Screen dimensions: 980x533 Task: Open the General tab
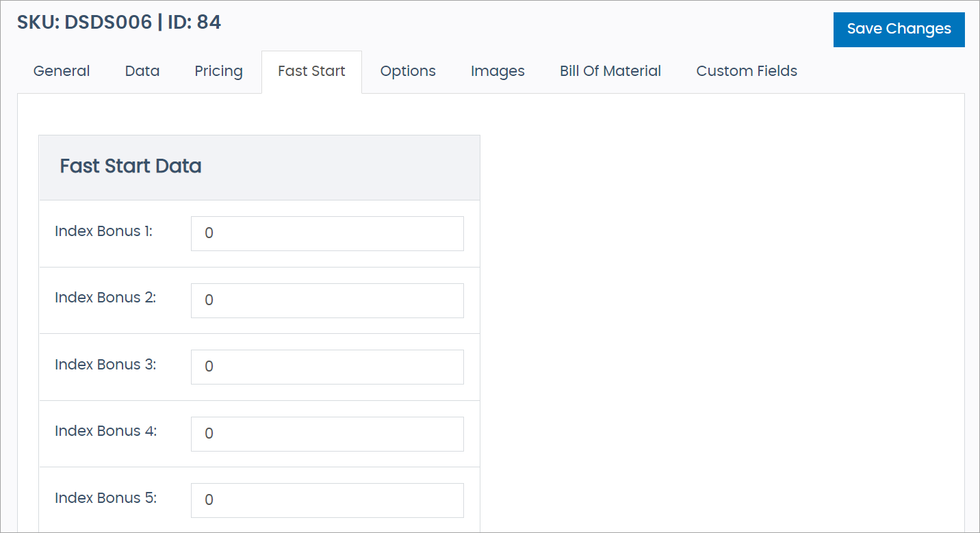pos(62,71)
